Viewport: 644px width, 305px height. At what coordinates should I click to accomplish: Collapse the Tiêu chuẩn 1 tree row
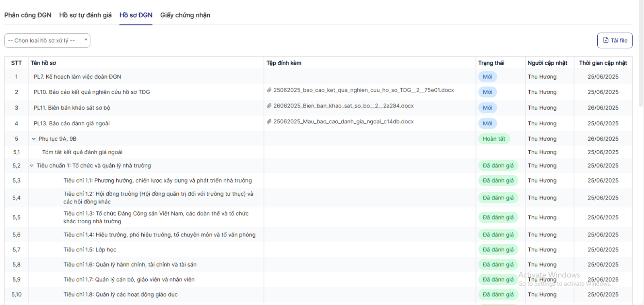coord(32,166)
